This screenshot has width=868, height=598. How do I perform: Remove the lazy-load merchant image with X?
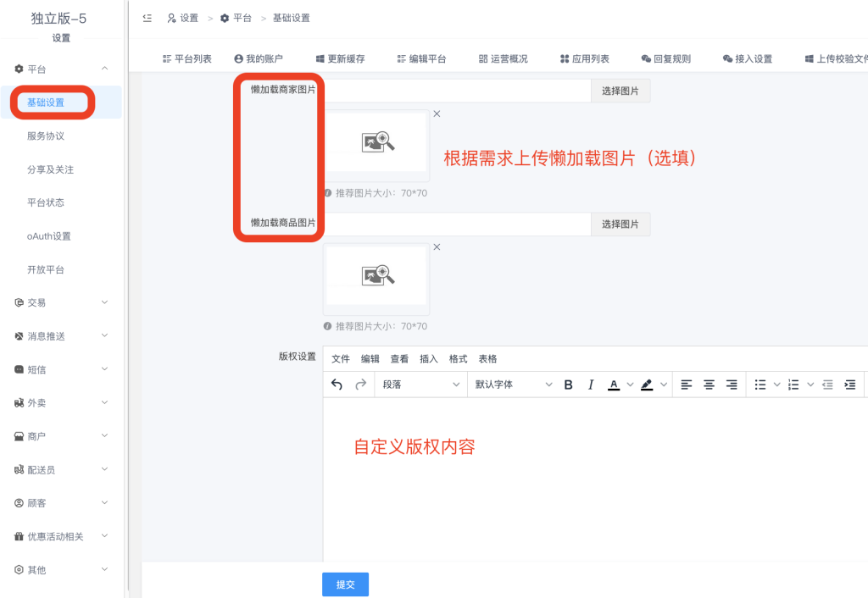[437, 114]
